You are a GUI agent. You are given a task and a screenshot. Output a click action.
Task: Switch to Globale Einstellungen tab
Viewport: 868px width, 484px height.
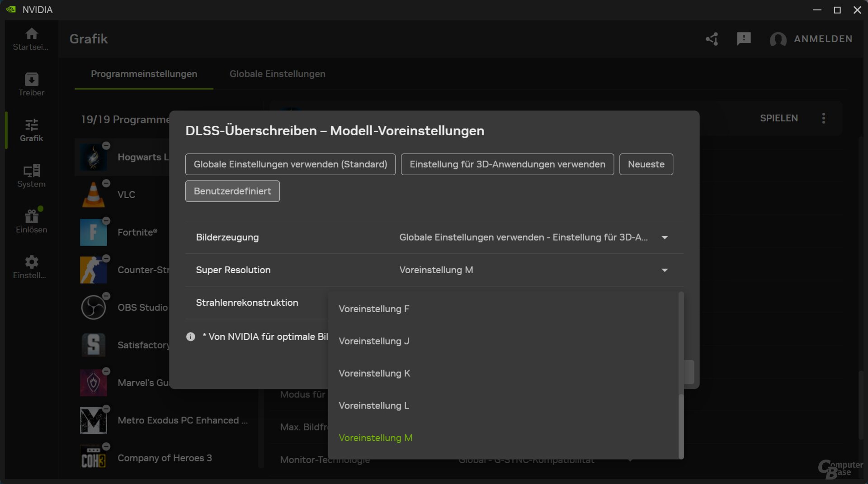pos(277,74)
